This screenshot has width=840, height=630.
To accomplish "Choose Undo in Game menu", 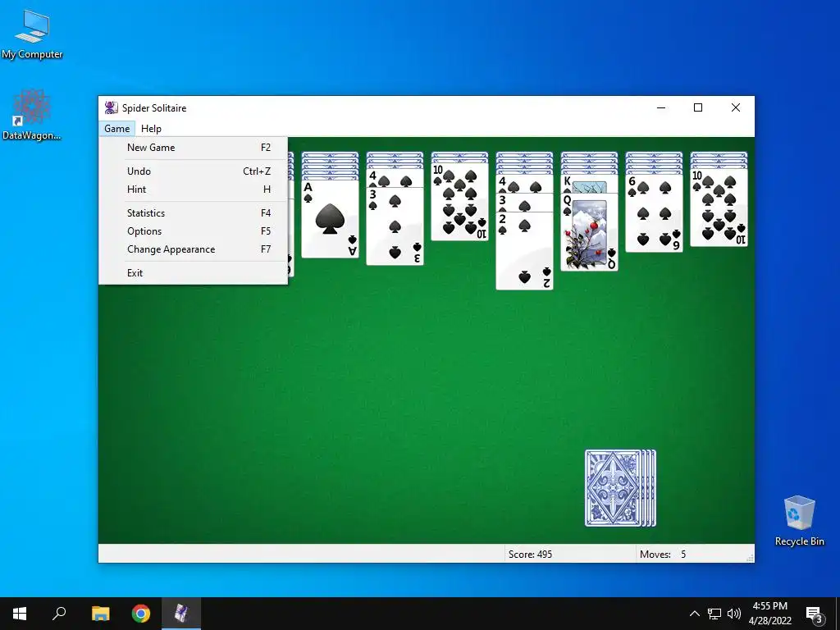I will (194, 171).
